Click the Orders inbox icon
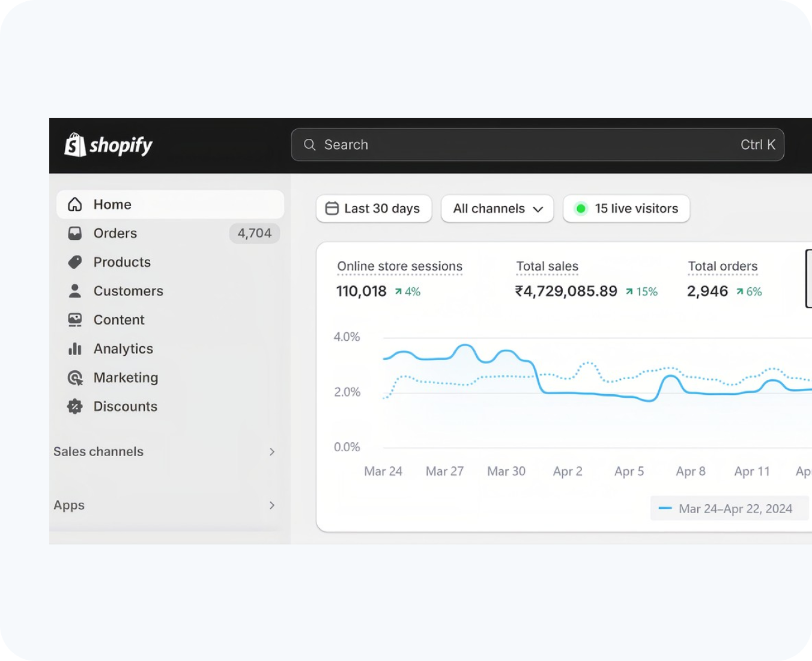Screen dimensions: 812x661 (75, 233)
